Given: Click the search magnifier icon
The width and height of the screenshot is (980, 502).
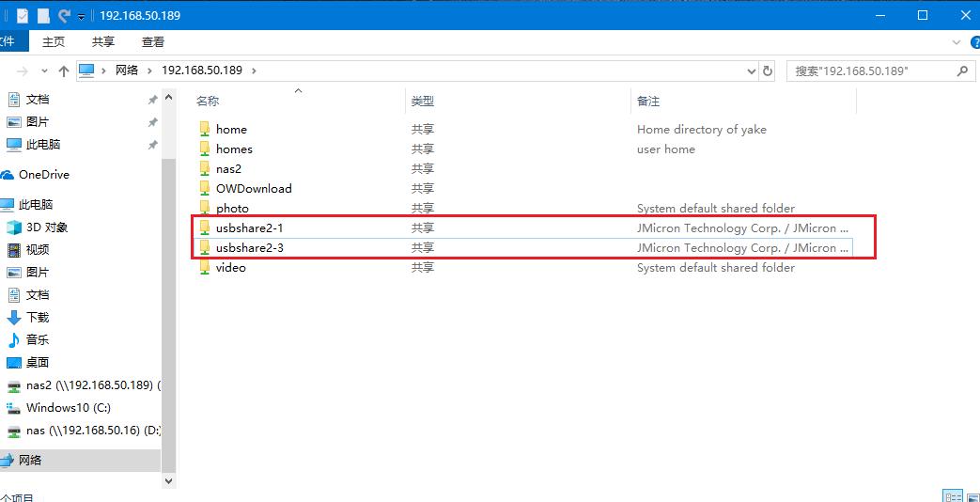Looking at the screenshot, I should [x=962, y=71].
